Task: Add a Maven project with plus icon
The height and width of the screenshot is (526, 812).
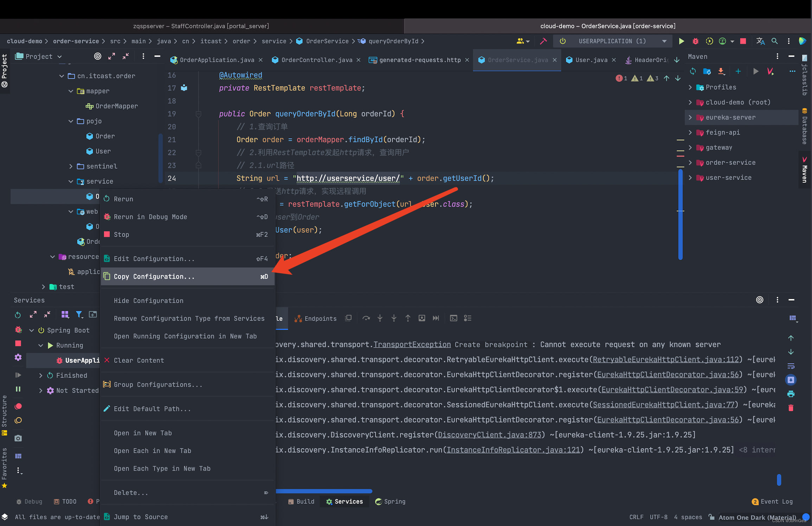Action: click(738, 71)
